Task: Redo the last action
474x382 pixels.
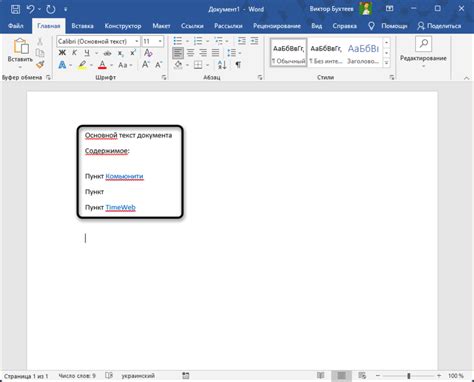Action: (51, 9)
